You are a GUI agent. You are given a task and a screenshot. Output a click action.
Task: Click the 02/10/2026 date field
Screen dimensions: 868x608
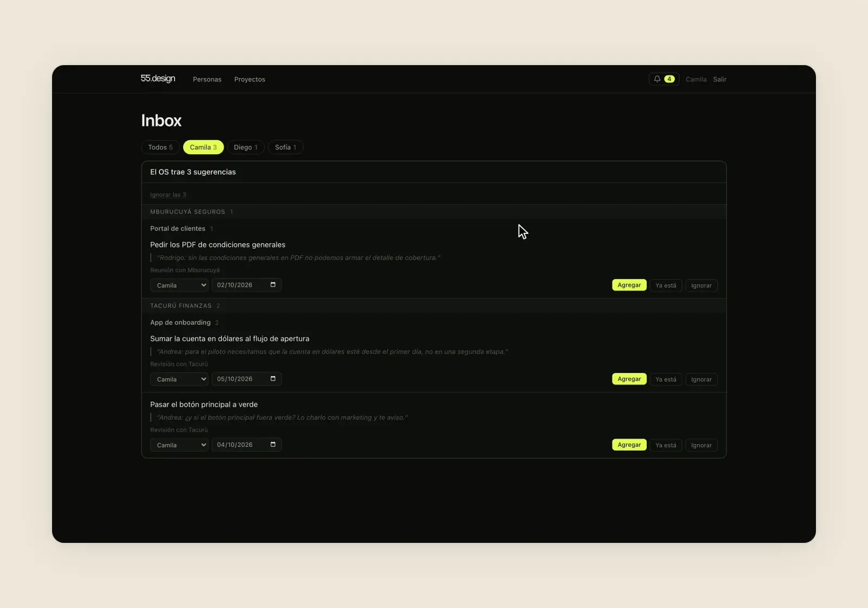click(246, 285)
